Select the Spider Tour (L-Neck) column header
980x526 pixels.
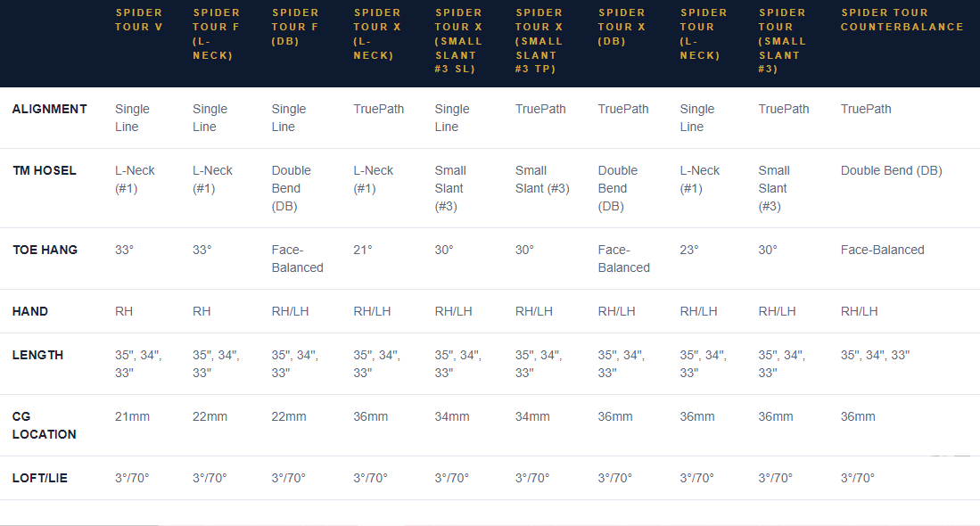pyautogui.click(x=704, y=34)
